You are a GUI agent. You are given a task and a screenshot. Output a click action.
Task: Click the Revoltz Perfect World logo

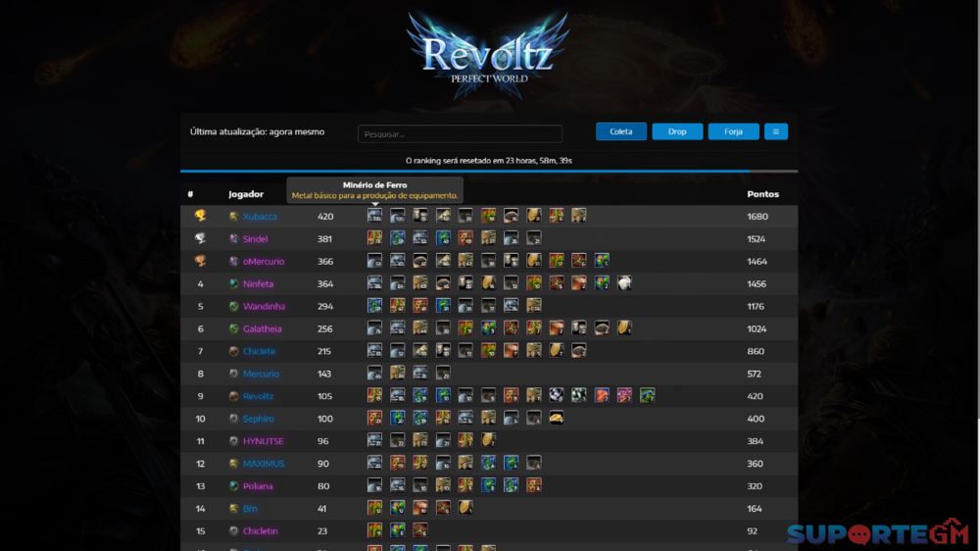click(488, 56)
